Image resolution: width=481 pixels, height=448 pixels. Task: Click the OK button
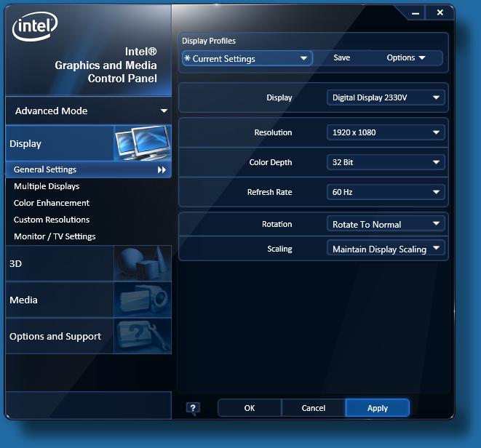250,408
